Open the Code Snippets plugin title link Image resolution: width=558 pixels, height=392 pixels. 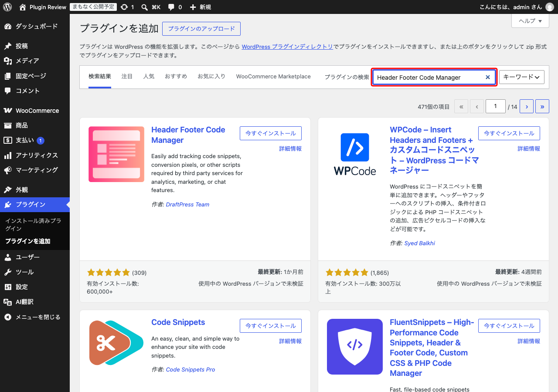click(178, 322)
